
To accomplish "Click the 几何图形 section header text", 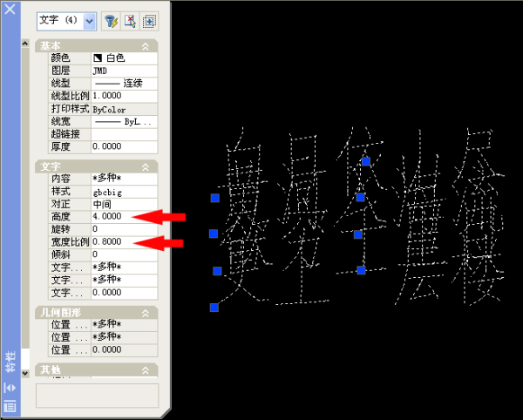I will pyautogui.click(x=60, y=313).
